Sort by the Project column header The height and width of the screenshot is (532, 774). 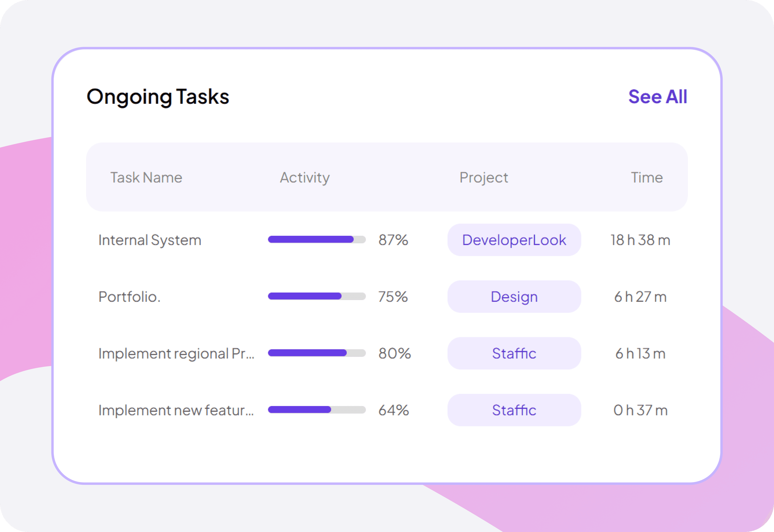tap(484, 177)
